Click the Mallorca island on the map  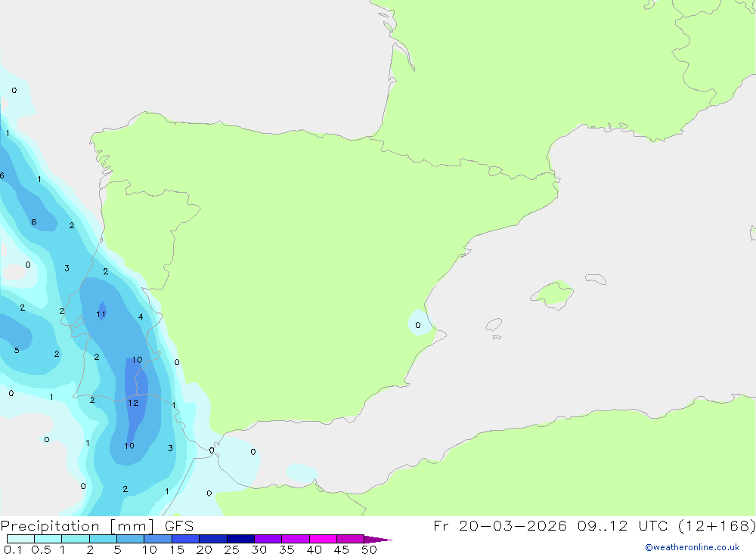[x=553, y=295]
